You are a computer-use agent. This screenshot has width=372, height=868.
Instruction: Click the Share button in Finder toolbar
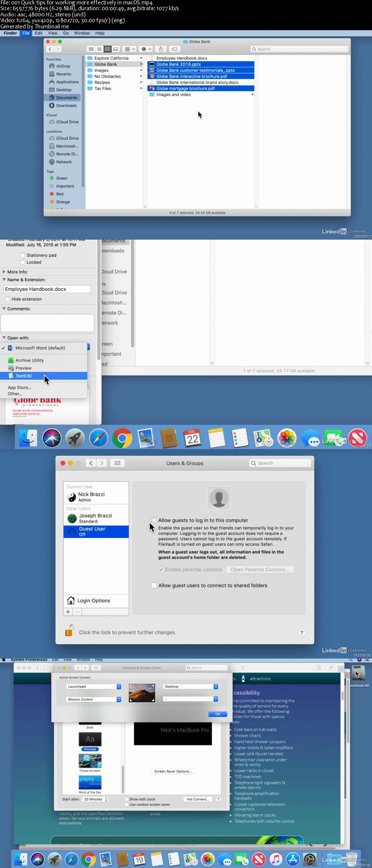(x=161, y=49)
